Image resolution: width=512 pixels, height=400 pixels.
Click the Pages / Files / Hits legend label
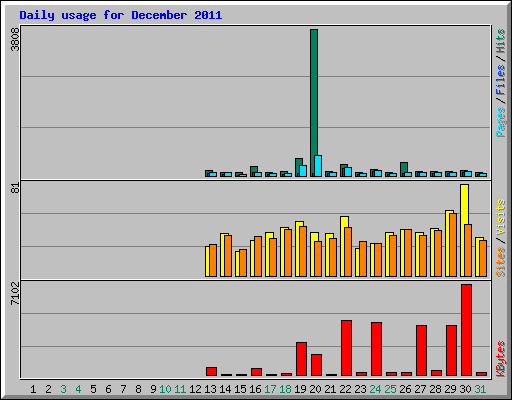pos(500,83)
